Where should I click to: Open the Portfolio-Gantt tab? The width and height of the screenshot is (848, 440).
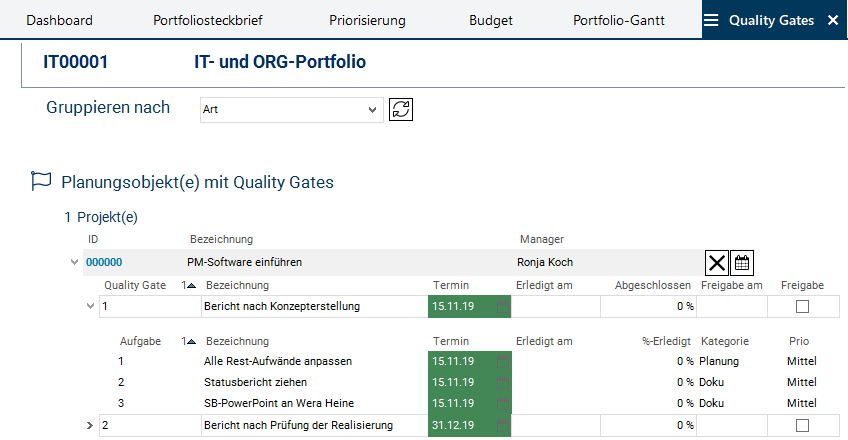point(619,20)
